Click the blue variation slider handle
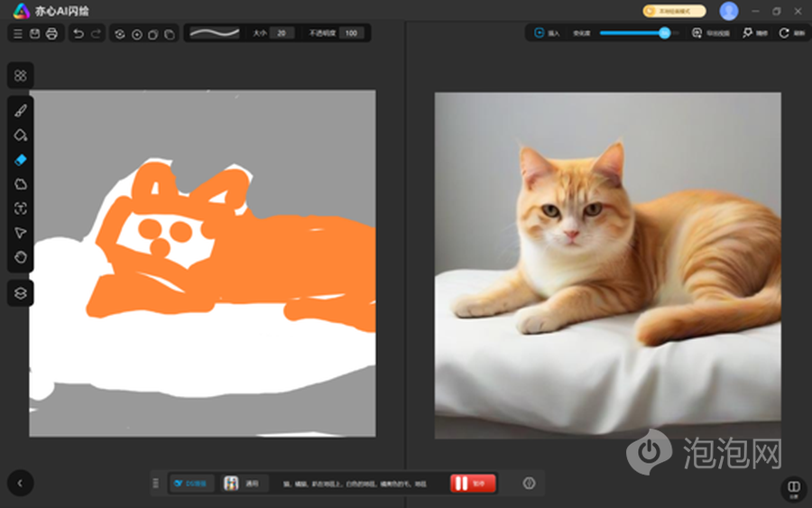Image resolution: width=812 pixels, height=508 pixels. pyautogui.click(x=665, y=32)
